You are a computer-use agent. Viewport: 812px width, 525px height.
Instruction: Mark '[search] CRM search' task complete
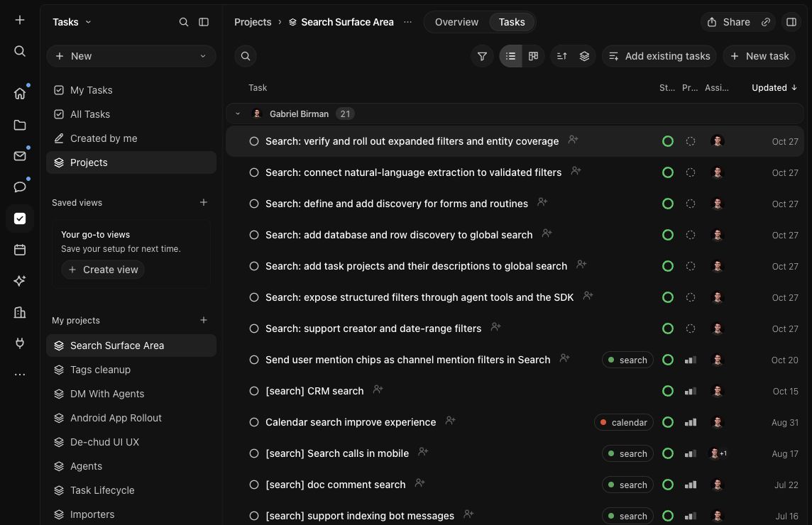point(254,391)
